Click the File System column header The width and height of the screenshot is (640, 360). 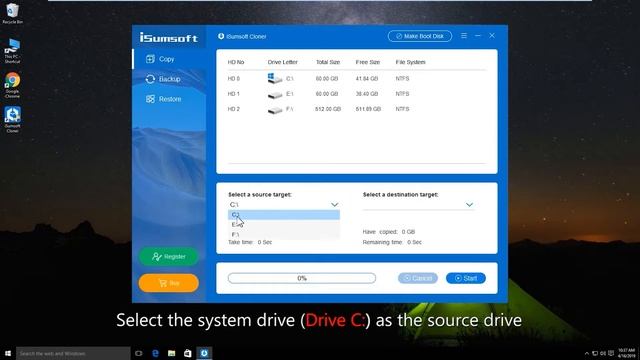(410, 62)
